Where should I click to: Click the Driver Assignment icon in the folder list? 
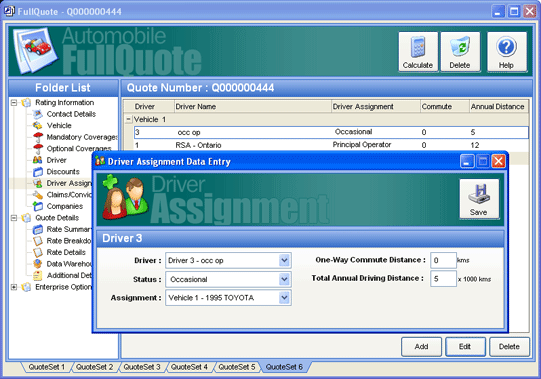point(38,183)
